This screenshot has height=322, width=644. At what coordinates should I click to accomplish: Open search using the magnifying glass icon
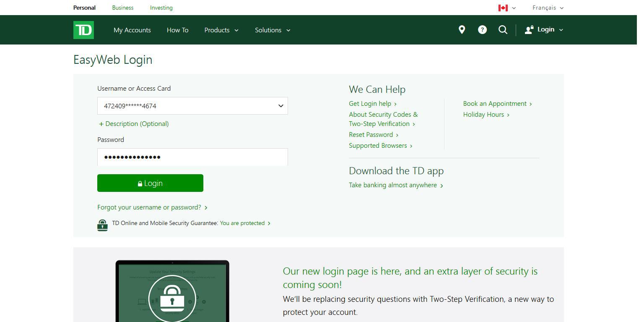coord(503,30)
